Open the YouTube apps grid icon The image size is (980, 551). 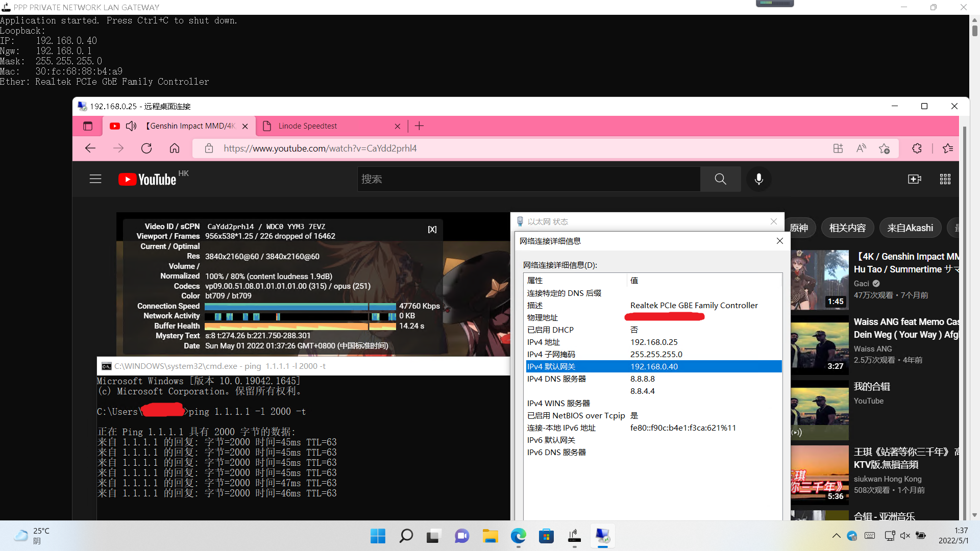pyautogui.click(x=945, y=179)
